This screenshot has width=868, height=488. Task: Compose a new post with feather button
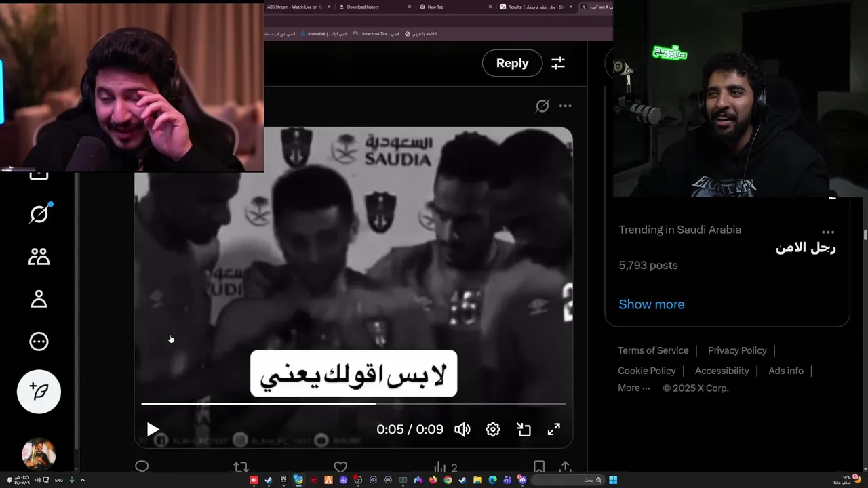coord(39,392)
